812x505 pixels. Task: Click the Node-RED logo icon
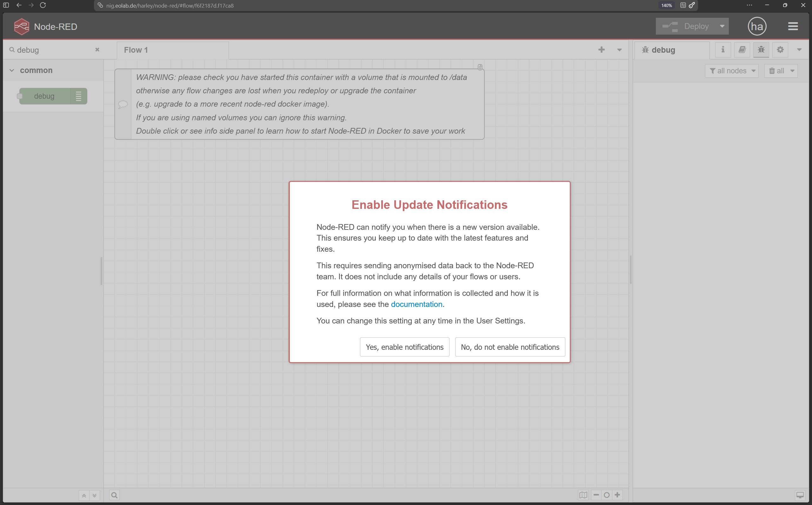[22, 26]
